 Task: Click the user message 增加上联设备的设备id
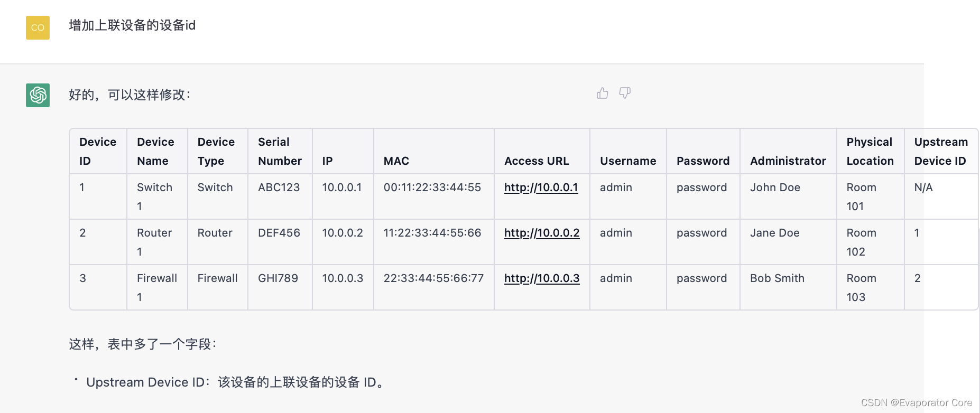click(x=132, y=25)
